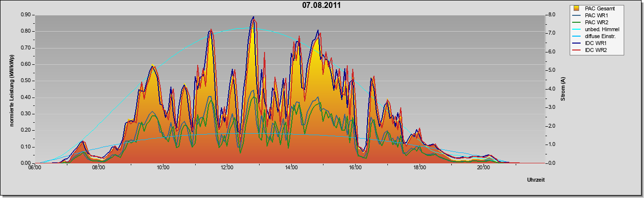
Task: Click the 12:00 time axis label
Action: (227, 168)
